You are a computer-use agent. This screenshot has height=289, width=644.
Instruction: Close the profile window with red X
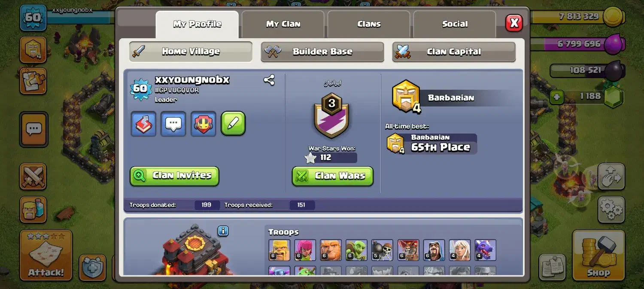514,23
